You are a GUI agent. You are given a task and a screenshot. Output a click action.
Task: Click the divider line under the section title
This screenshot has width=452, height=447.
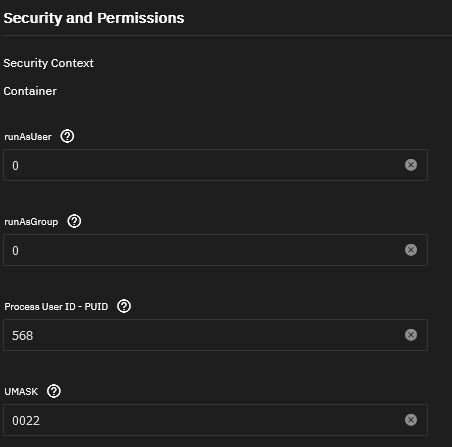[227, 35]
